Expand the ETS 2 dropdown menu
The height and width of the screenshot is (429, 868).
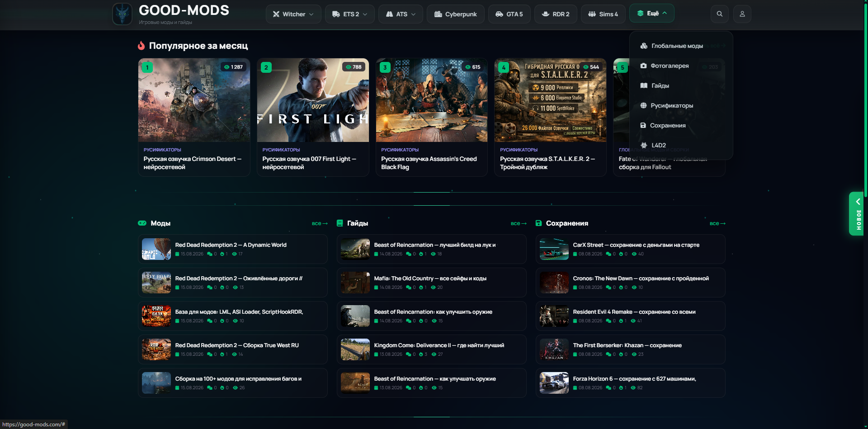point(349,14)
